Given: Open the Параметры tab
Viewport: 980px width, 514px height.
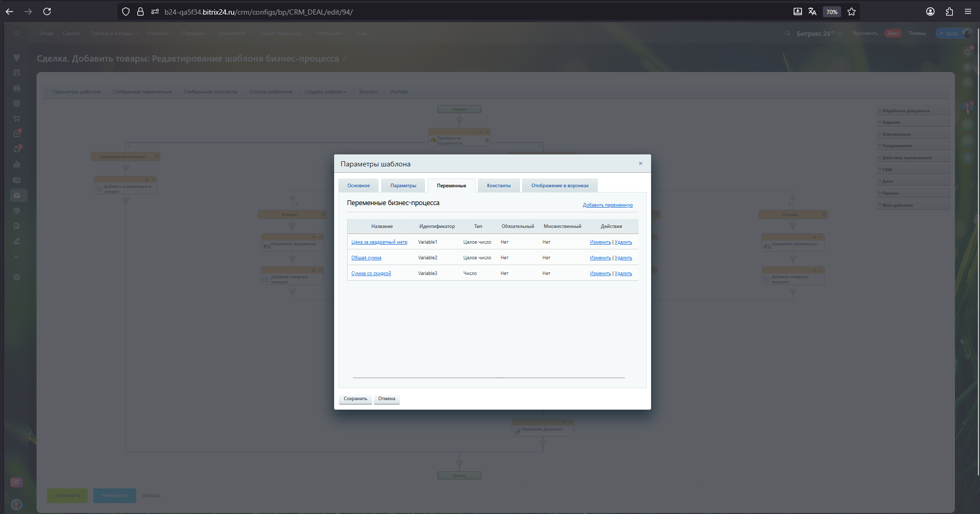Looking at the screenshot, I should 403,186.
